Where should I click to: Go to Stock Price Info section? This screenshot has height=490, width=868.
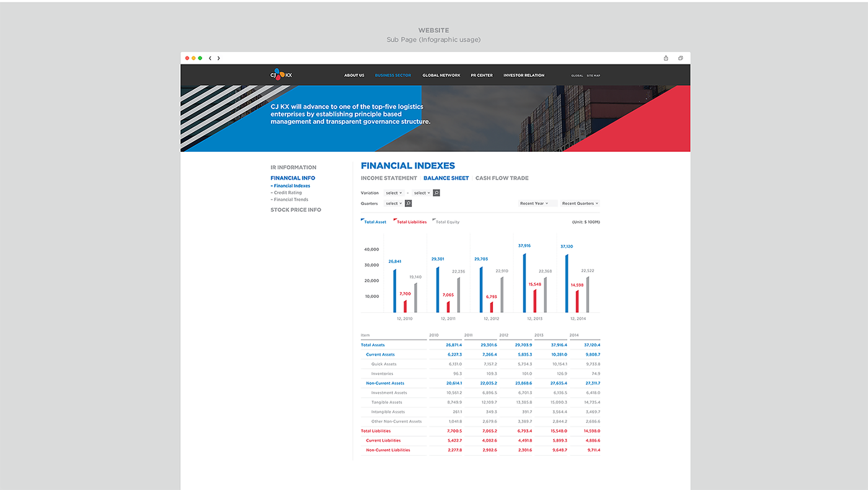pos(296,210)
